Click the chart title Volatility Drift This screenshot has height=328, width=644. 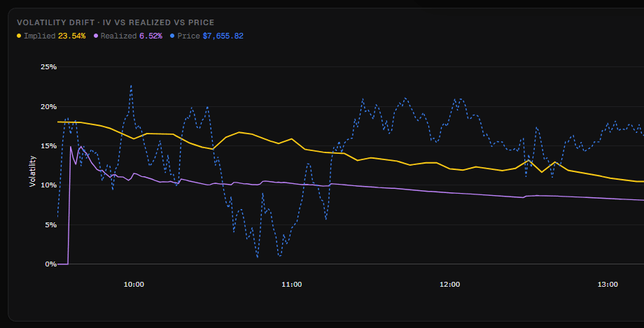point(115,22)
